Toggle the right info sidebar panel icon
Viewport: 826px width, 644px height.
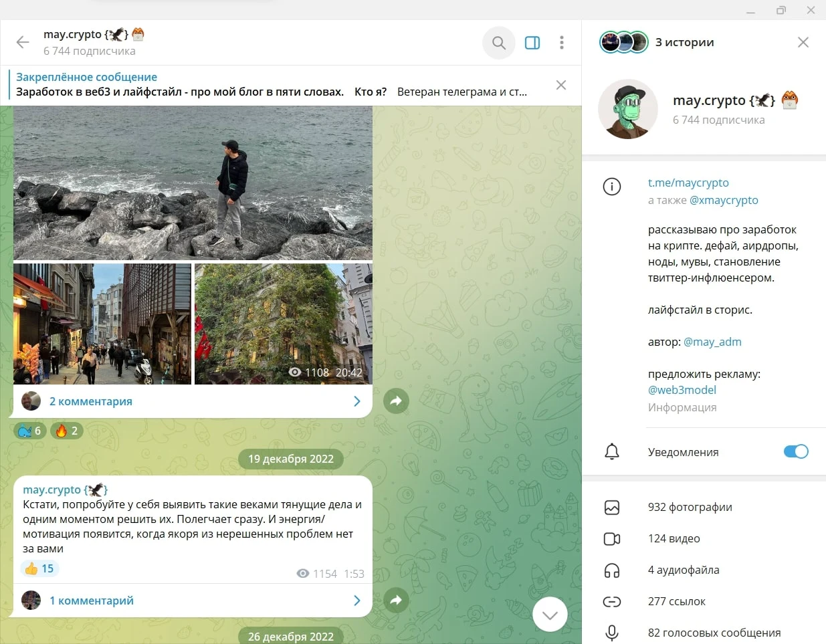(x=532, y=43)
